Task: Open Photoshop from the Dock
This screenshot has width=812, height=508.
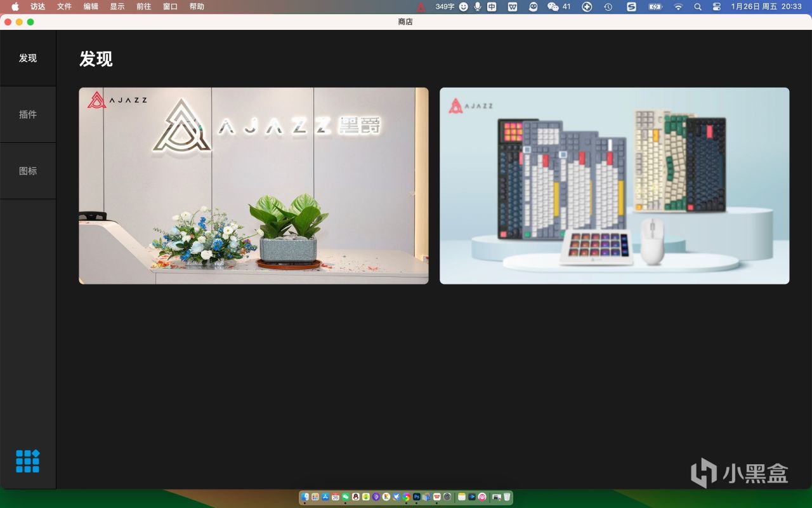Action: [x=417, y=497]
